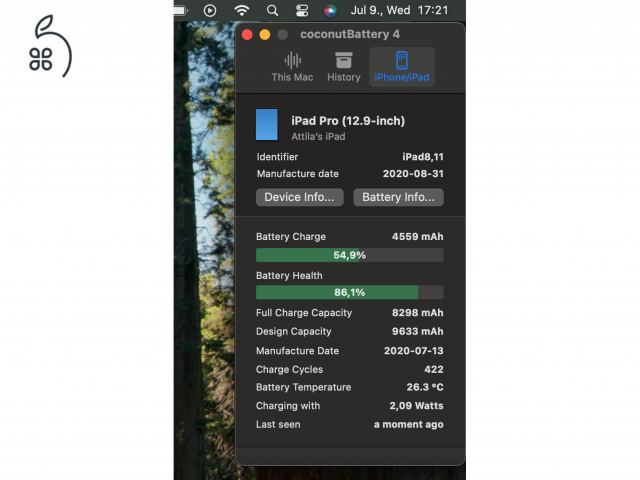Image resolution: width=640 pixels, height=480 pixels.
Task: Click the Battery Health label
Action: (289, 276)
